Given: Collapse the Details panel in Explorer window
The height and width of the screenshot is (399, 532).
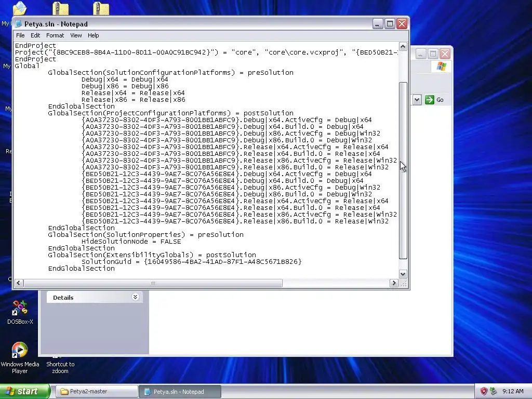Looking at the screenshot, I should [135, 297].
